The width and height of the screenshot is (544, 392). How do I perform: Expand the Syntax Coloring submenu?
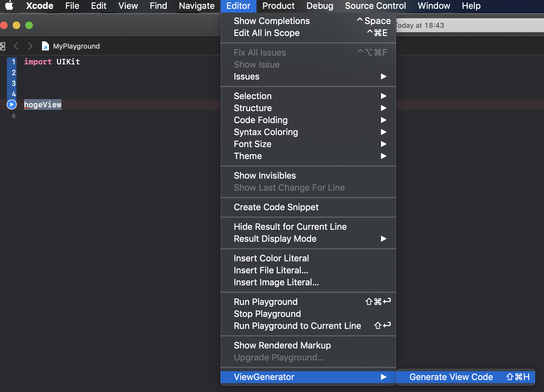click(x=308, y=132)
